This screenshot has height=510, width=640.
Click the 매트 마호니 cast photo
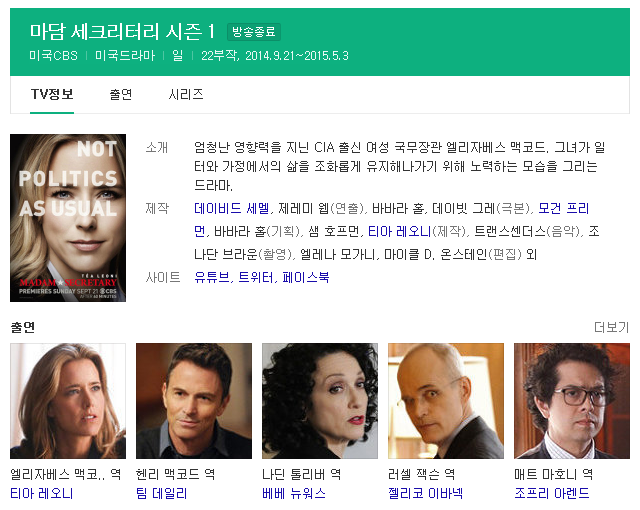(572, 401)
